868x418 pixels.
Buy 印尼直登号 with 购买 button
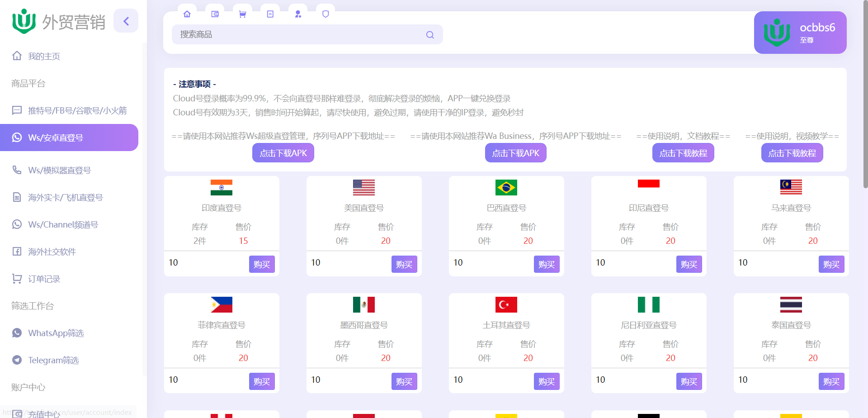[x=689, y=264]
